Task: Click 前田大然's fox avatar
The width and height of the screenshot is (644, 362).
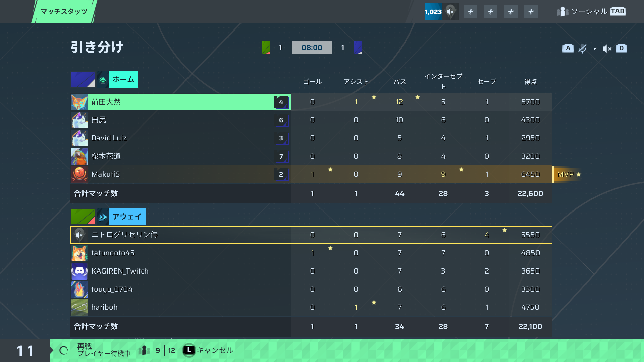Action: pos(79,102)
